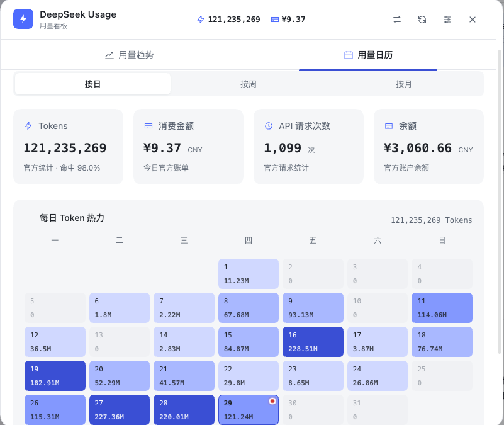Click the Tokens card lightning icon
This screenshot has width=504, height=425.
coord(28,126)
